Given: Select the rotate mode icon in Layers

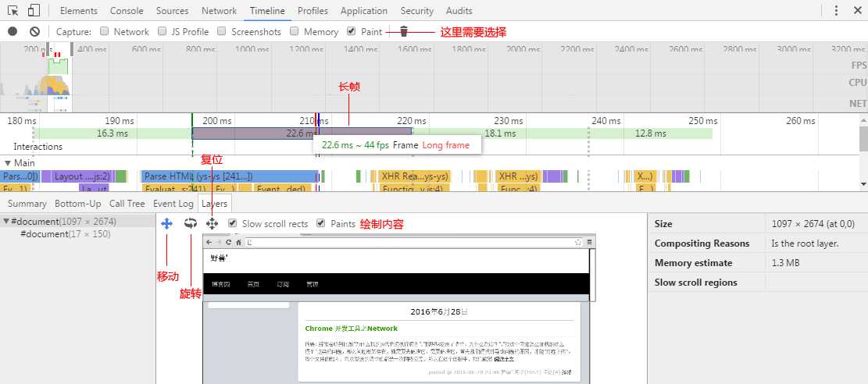Looking at the screenshot, I should pyautogui.click(x=191, y=223).
